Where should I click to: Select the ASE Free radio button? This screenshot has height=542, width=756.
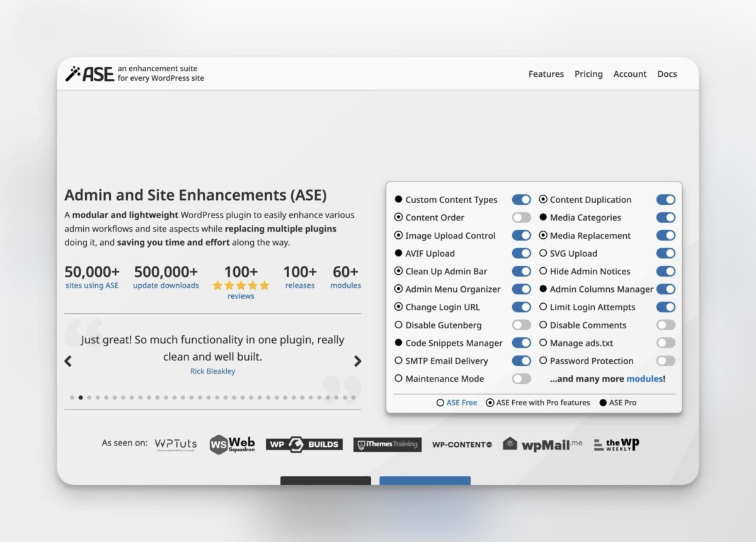(441, 403)
